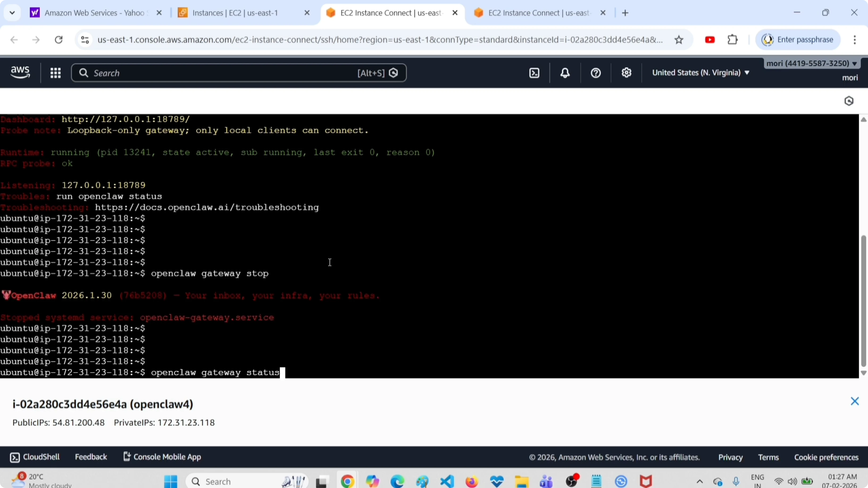Switch to Instances | EC2 tab
Image resolution: width=868 pixels, height=488 pixels.
(x=235, y=13)
